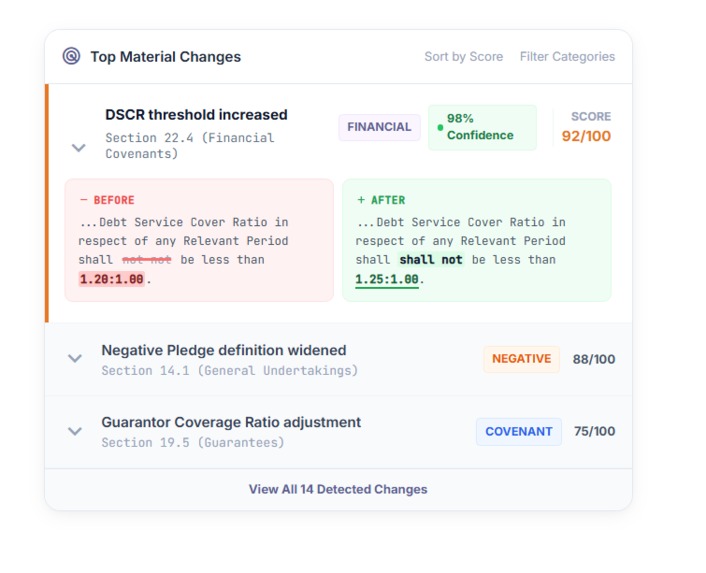Click the FINANCIAL category tag
This screenshot has height=573, width=706.
379,127
